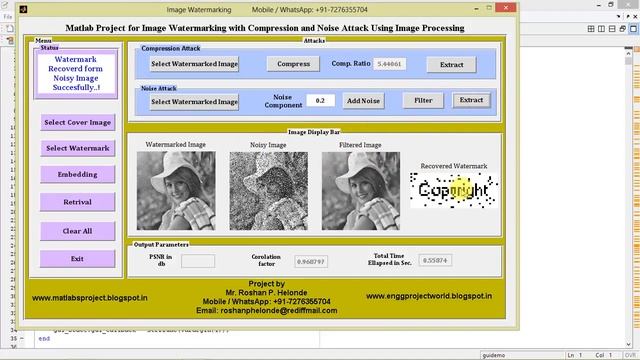Click the Filtered Image thumbnail

point(361,191)
